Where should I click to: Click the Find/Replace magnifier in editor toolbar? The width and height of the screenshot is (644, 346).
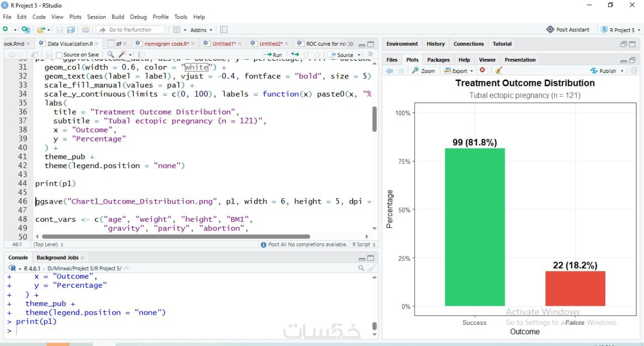(x=111, y=54)
